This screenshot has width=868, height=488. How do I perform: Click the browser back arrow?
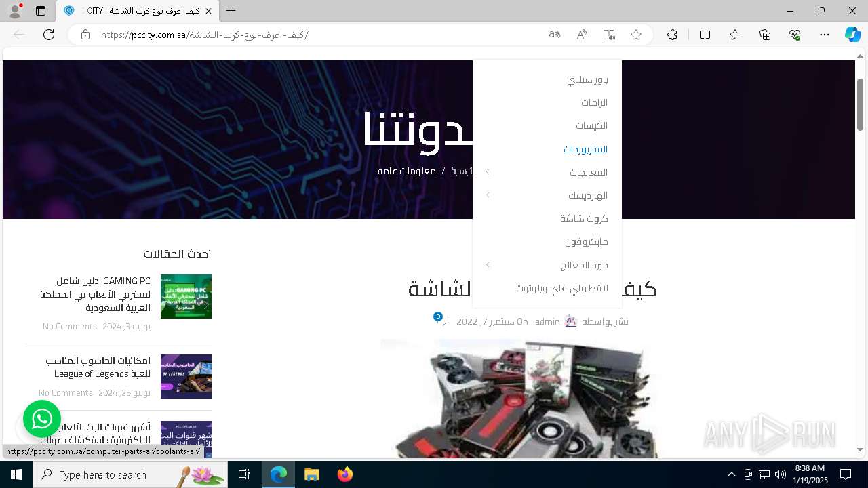point(19,35)
